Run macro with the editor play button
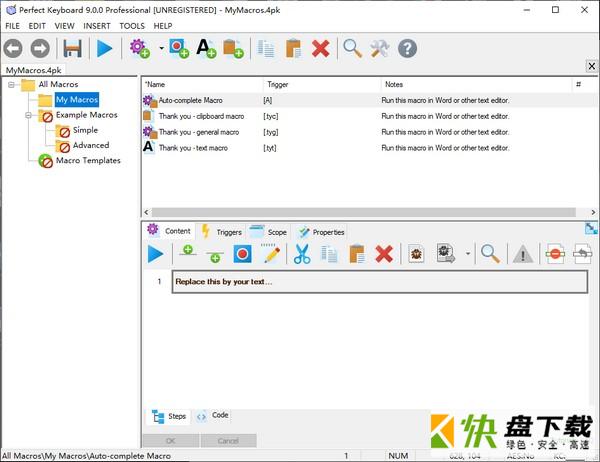The width and height of the screenshot is (600, 462). coord(155,254)
